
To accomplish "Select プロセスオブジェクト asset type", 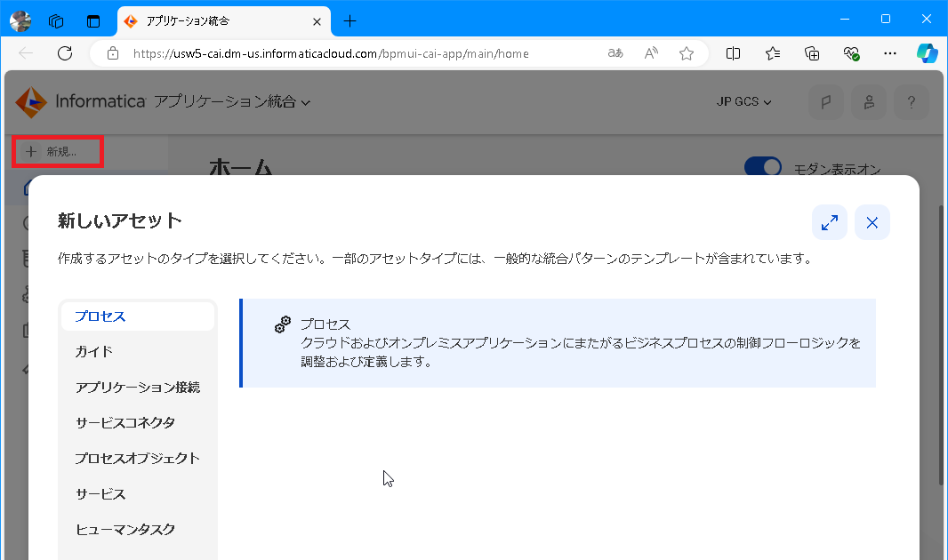I will [138, 459].
